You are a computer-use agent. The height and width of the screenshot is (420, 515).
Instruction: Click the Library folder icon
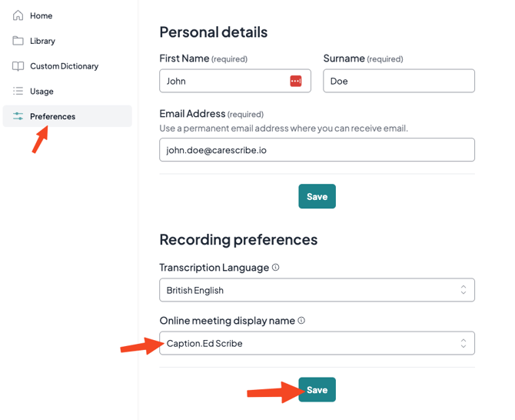click(18, 41)
